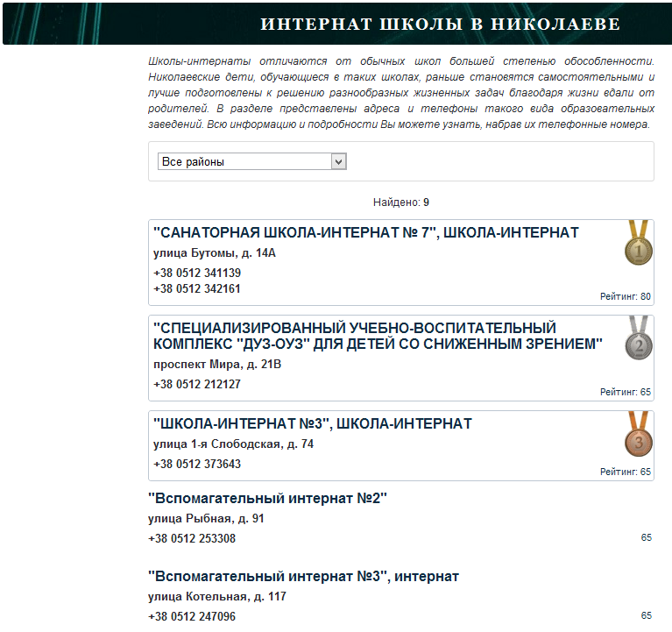This screenshot has height=632, width=672.
Task: Open the 'Все районы' district dropdown
Action: coord(252,161)
